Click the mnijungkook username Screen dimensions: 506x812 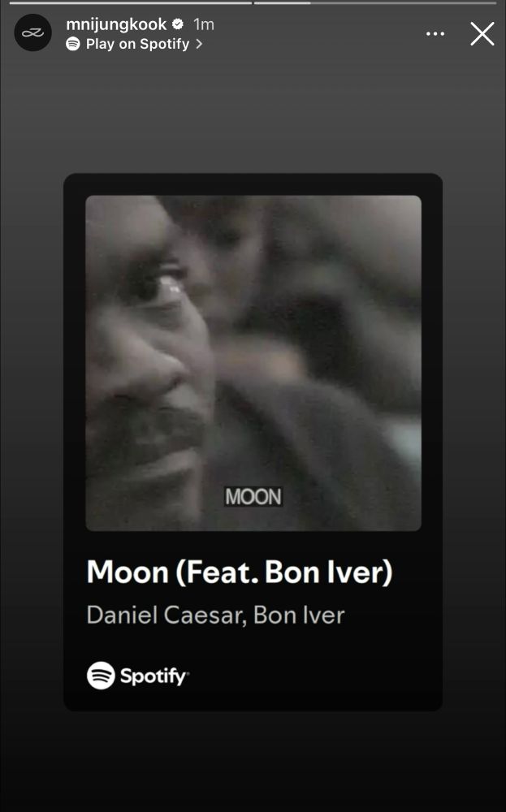click(116, 24)
